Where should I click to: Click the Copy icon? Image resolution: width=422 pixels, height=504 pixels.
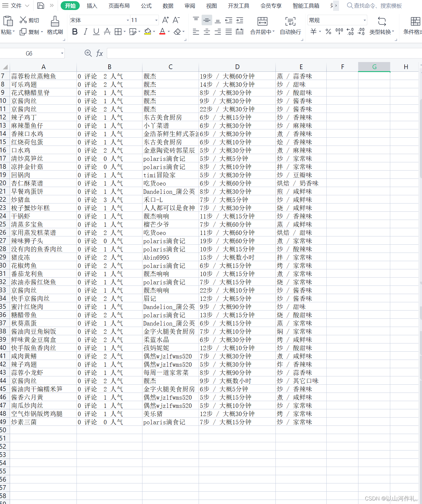pyautogui.click(x=23, y=32)
